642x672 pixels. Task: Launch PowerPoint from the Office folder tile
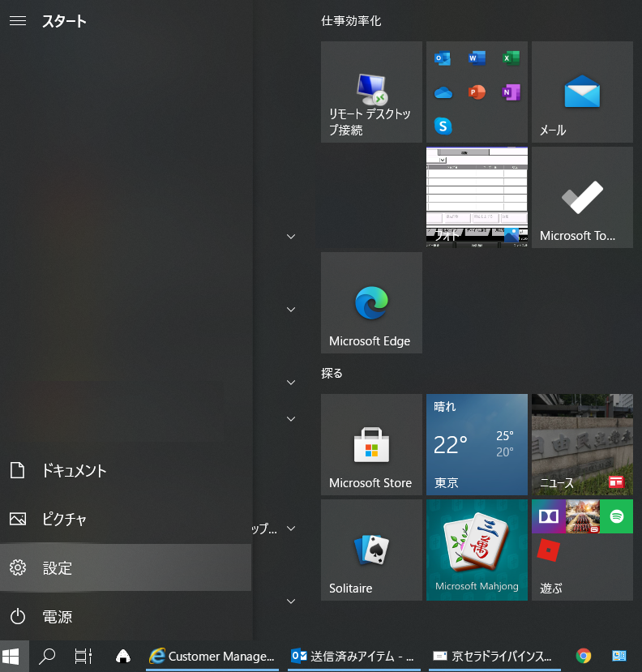477,92
